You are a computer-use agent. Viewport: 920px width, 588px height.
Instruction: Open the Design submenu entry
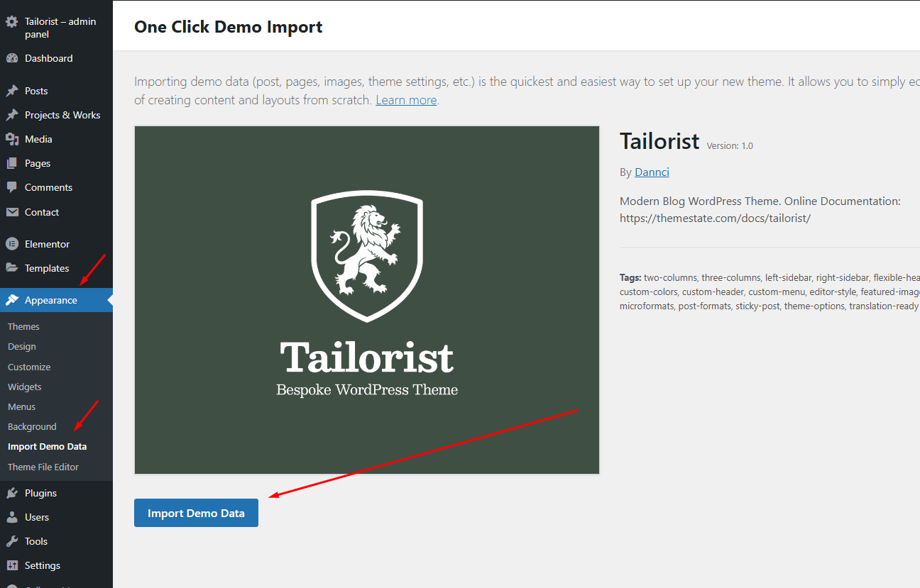[21, 346]
